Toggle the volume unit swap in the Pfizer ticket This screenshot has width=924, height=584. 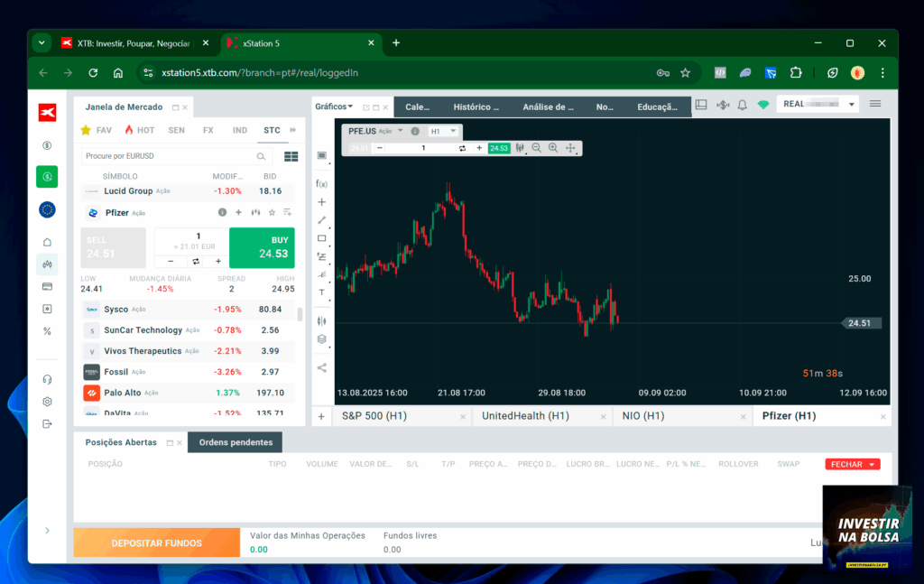coord(196,261)
